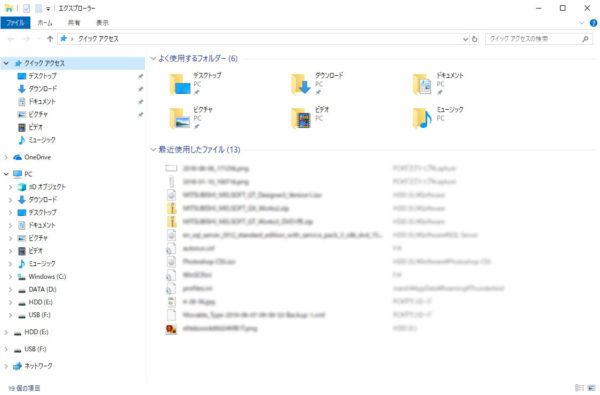
Task: Open the ミュージック folder with music note
Action: [x=422, y=119]
